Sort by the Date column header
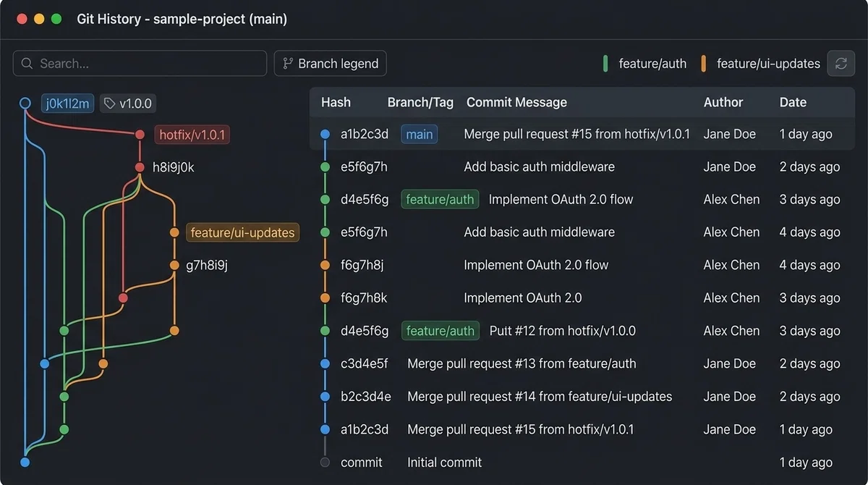This screenshot has width=868, height=485. click(x=793, y=102)
